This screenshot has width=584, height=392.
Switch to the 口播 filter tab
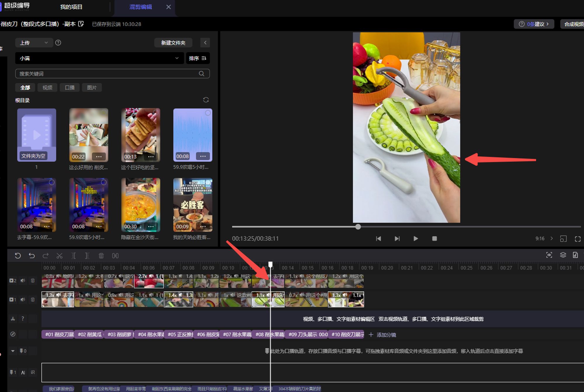pos(69,87)
